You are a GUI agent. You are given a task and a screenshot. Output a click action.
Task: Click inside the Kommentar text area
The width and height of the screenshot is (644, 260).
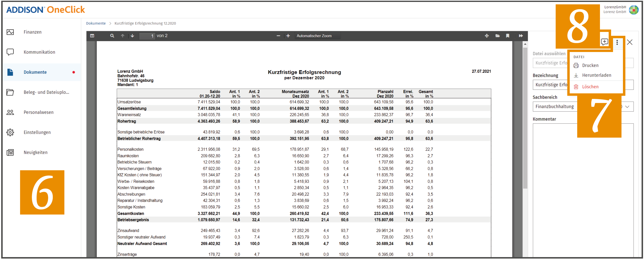(x=583, y=190)
